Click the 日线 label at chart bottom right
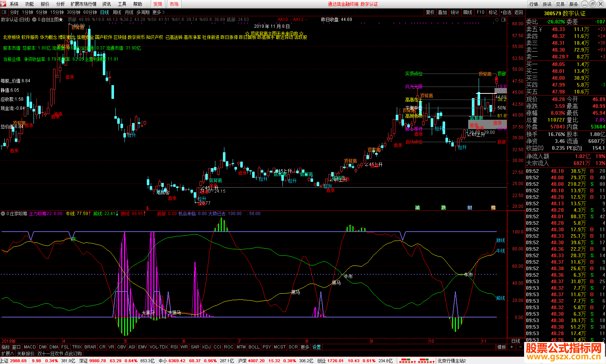Viewport: 606px width, 364px height. coord(516,341)
